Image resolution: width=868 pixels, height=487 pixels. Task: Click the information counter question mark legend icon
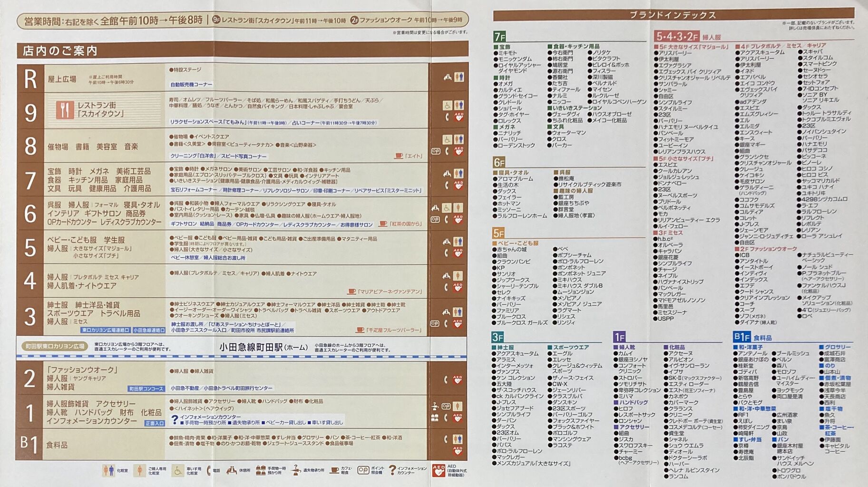pyautogui.click(x=392, y=470)
